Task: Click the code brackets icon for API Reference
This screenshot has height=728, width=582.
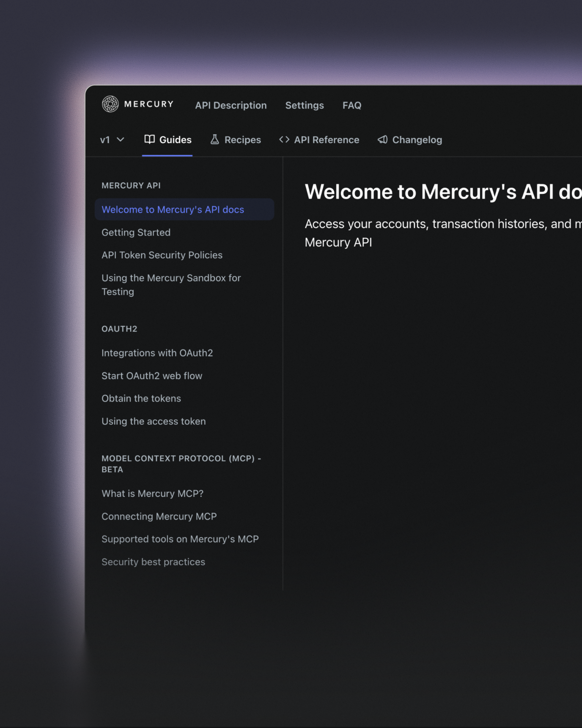Action: click(x=284, y=139)
